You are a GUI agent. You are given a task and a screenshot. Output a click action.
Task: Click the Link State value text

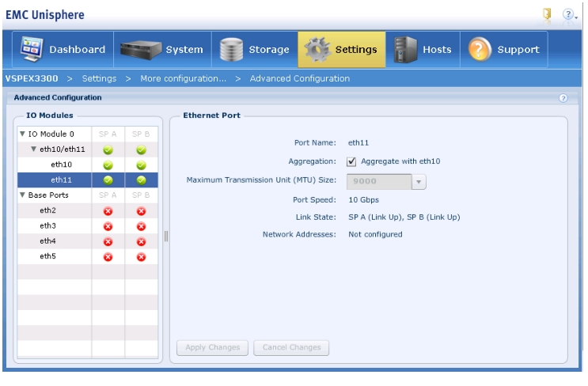pos(404,218)
